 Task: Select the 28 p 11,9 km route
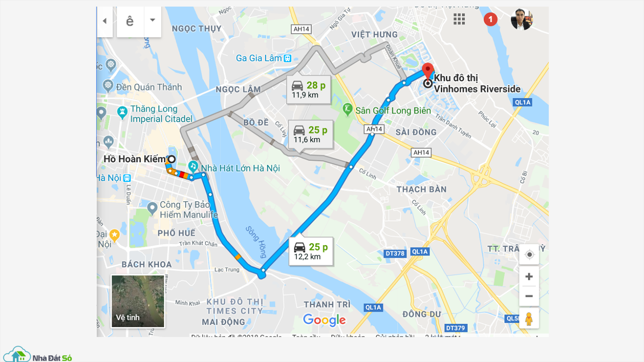click(x=309, y=90)
